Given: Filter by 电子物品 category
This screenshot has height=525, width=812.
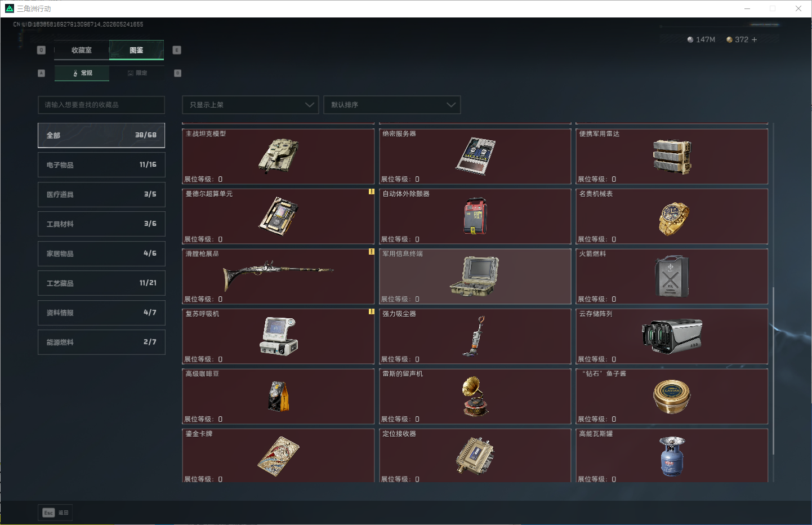Looking at the screenshot, I should click(101, 165).
